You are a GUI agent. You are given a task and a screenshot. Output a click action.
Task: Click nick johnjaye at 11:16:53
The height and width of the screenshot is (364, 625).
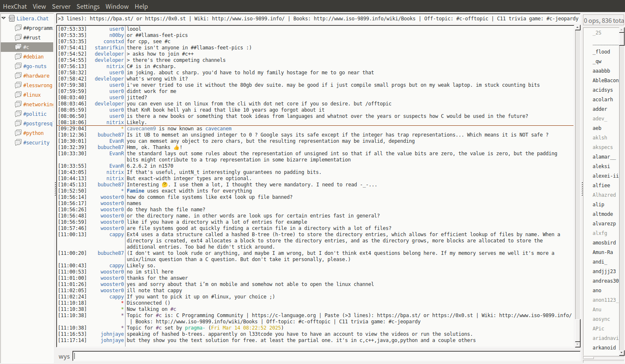click(112, 334)
